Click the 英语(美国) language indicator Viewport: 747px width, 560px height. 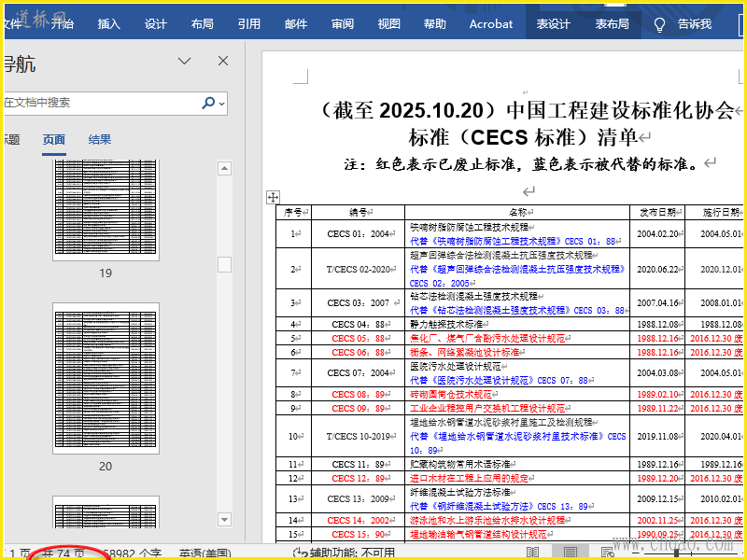pos(205,553)
